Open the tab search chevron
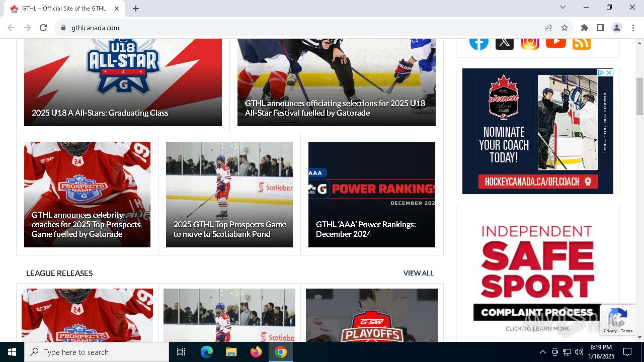The height and width of the screenshot is (362, 644). click(x=563, y=7)
